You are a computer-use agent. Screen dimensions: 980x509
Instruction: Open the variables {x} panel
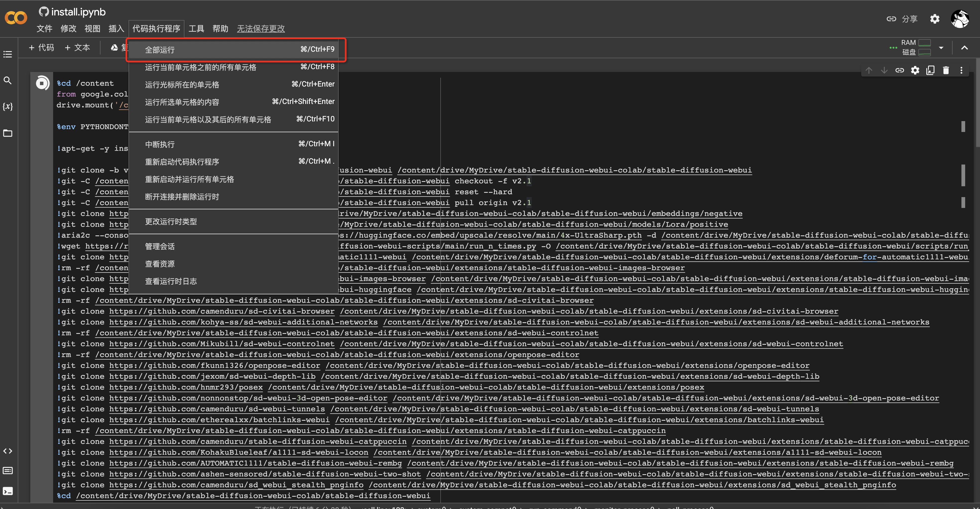tap(8, 107)
